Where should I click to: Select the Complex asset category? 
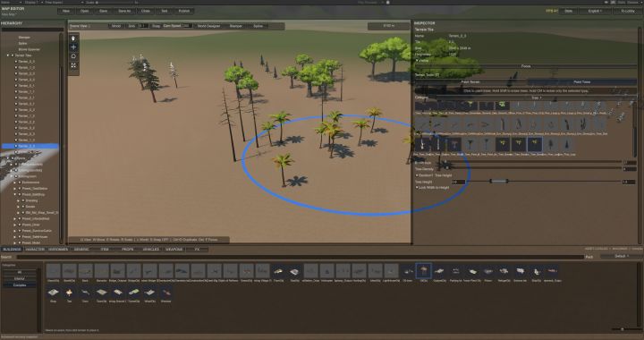20,285
